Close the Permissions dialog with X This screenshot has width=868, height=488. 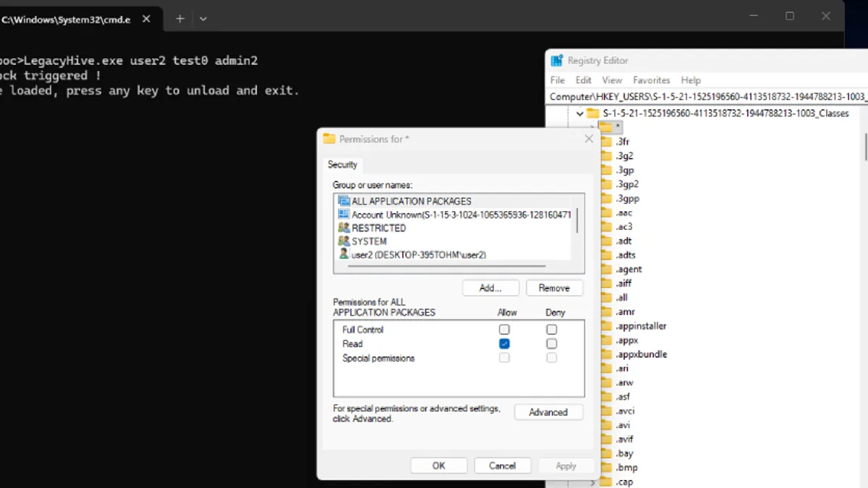pos(589,139)
